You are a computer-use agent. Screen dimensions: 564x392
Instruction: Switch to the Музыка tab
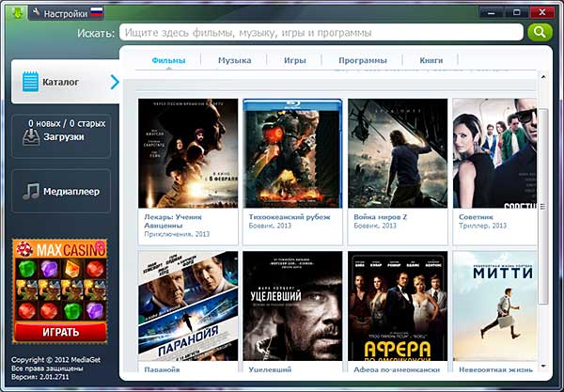tap(234, 60)
